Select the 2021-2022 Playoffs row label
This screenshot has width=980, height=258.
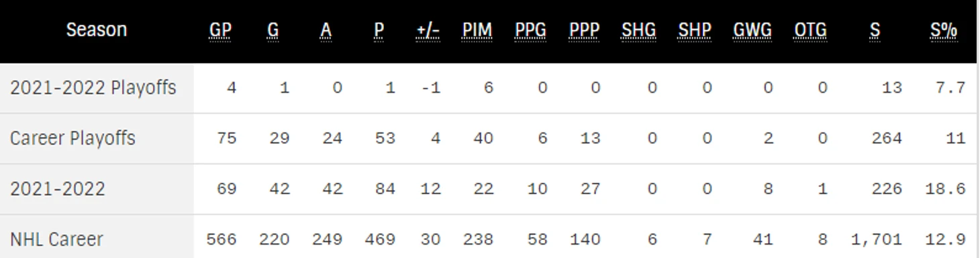coord(93,88)
